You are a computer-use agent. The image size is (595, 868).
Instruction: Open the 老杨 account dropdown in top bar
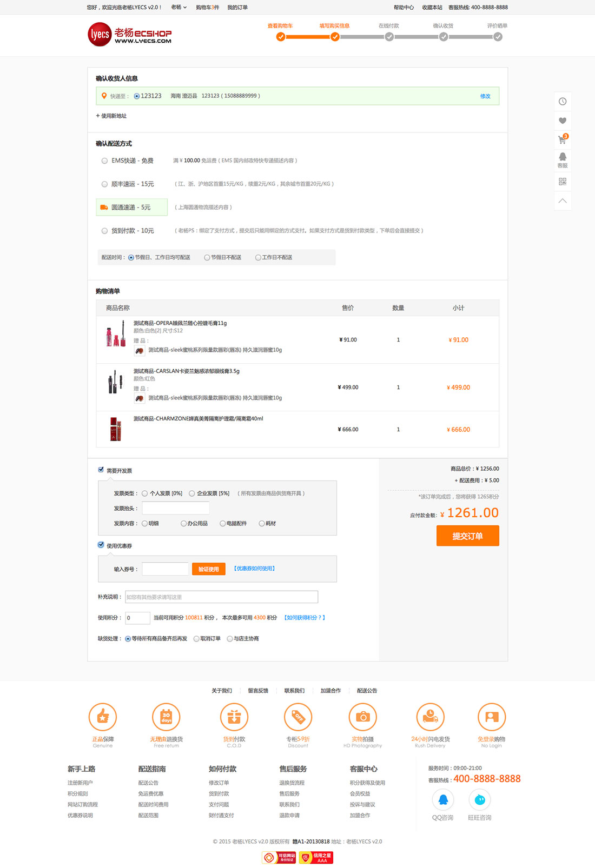178,8
